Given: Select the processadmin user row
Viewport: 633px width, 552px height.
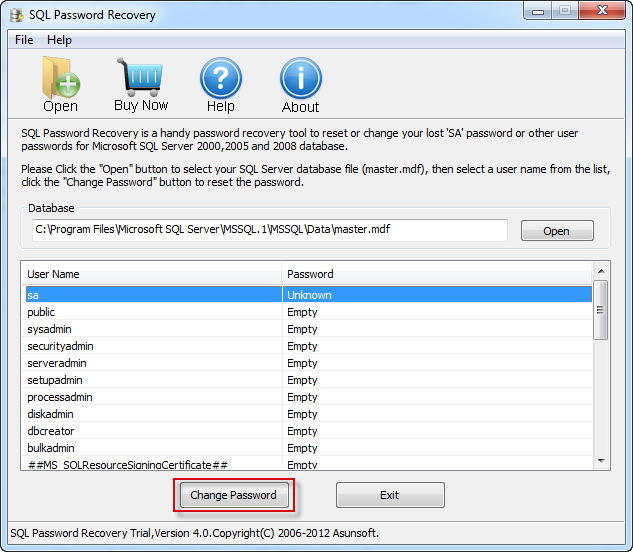Looking at the screenshot, I should tap(309, 397).
